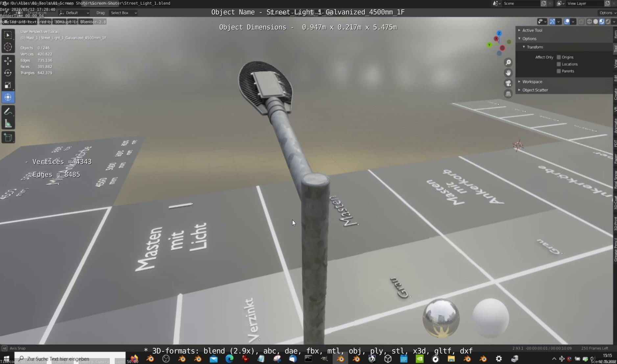Screen dimensions: 617x364
Task: Open the Default orientation dropdown
Action: [x=74, y=13]
